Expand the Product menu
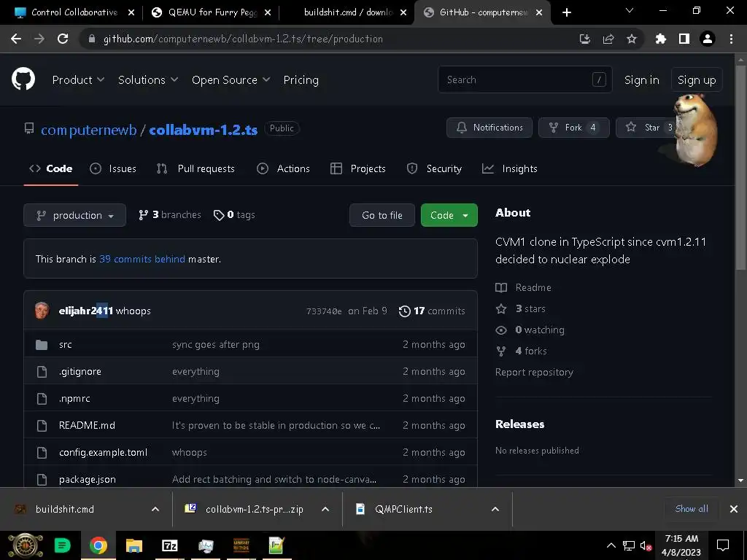Screen dimensions: 747x560 pyautogui.click(x=78, y=80)
